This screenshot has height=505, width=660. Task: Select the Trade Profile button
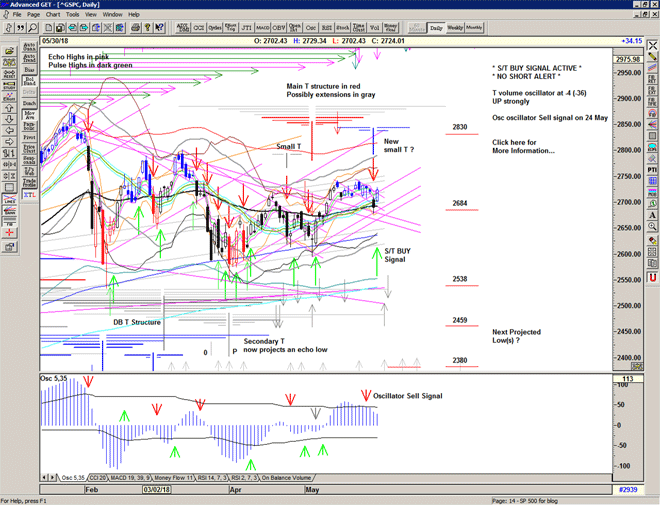(28, 183)
